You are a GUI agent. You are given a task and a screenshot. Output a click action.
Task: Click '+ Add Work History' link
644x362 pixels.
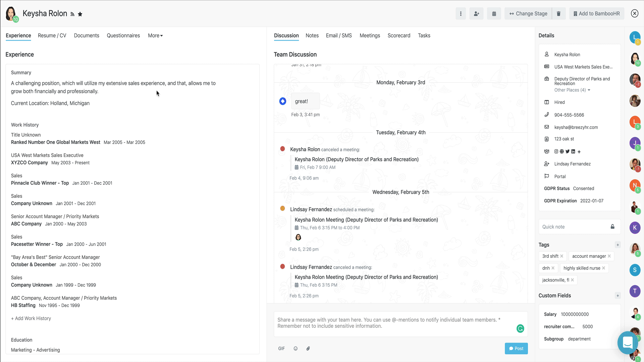click(x=31, y=318)
